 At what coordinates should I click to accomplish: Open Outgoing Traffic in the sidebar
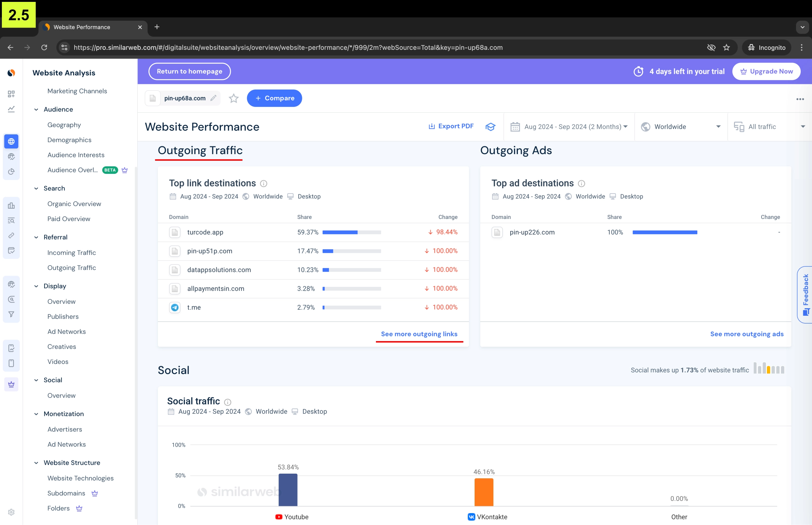coord(72,268)
